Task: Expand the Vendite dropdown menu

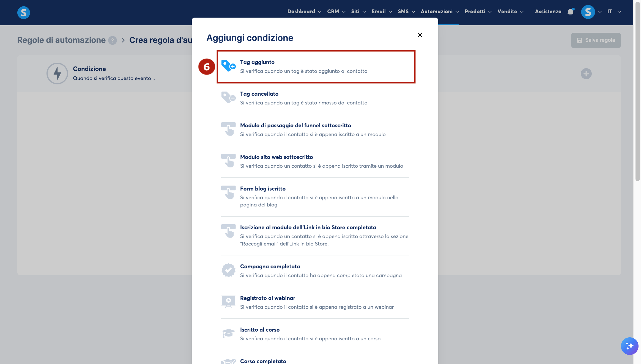Action: [x=510, y=12]
